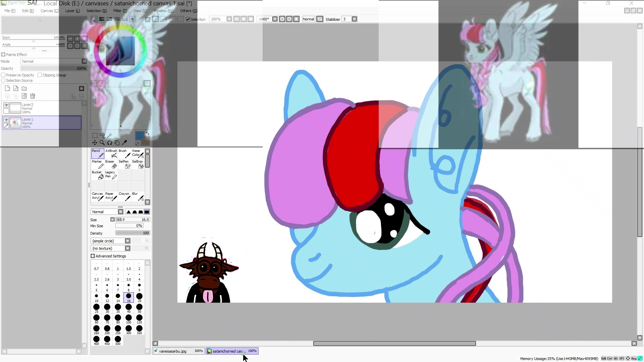Select the Blur tool
The width and height of the screenshot is (644, 362).
(x=138, y=196)
